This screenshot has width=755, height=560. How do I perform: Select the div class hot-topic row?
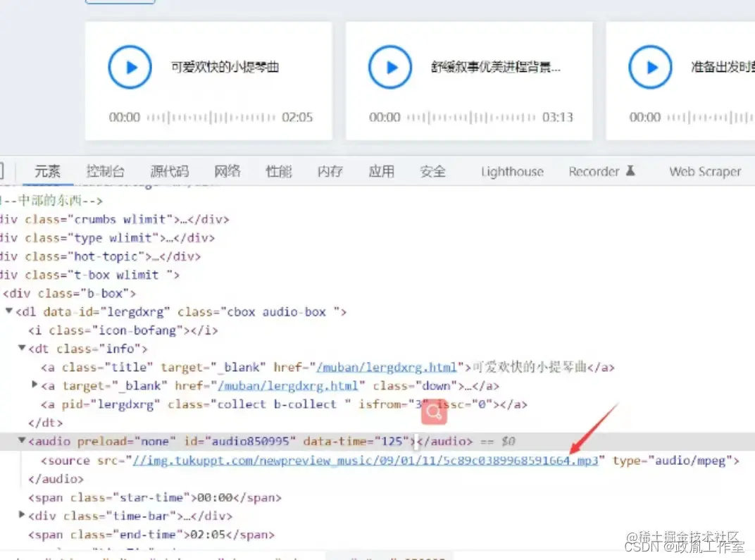(x=100, y=256)
